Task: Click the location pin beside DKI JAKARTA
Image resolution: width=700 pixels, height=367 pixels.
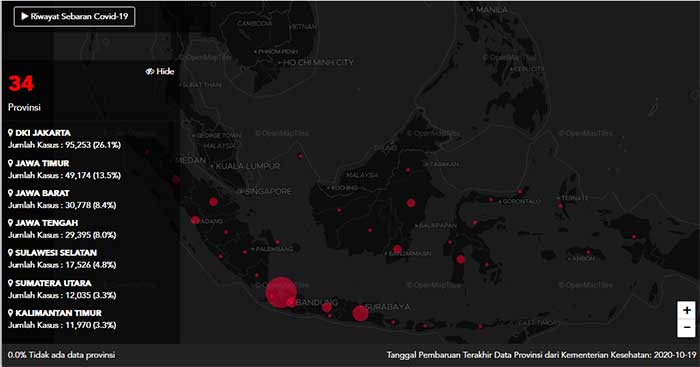Action: coord(11,133)
